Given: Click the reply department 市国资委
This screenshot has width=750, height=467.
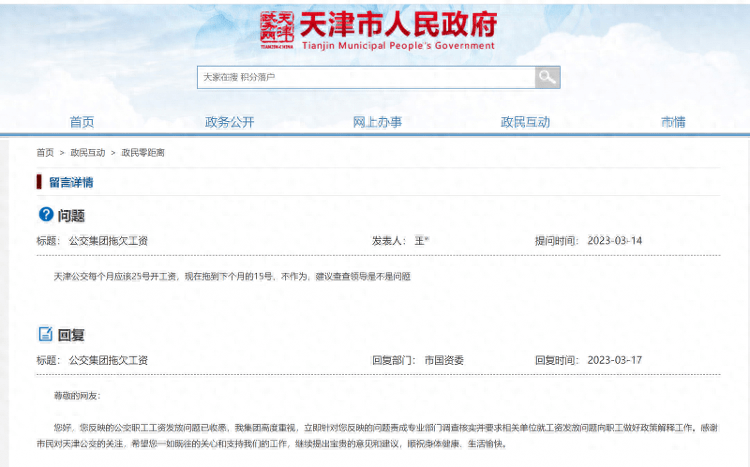Looking at the screenshot, I should (444, 360).
